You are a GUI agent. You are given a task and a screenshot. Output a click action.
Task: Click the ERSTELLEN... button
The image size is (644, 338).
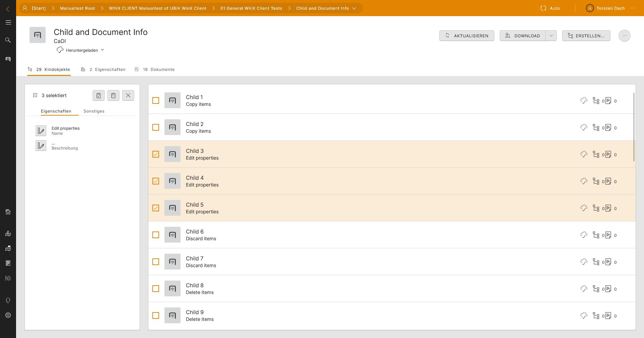[x=586, y=36]
